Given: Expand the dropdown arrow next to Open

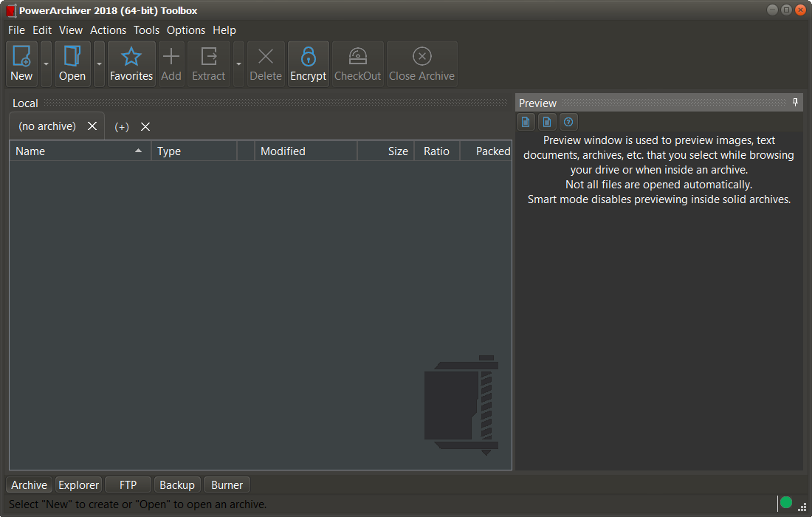Looking at the screenshot, I should pyautogui.click(x=99, y=64).
